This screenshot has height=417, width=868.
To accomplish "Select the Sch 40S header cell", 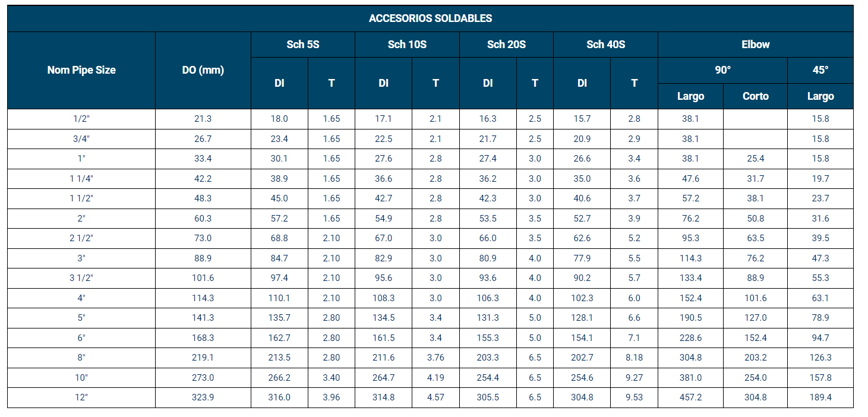I will click(605, 45).
